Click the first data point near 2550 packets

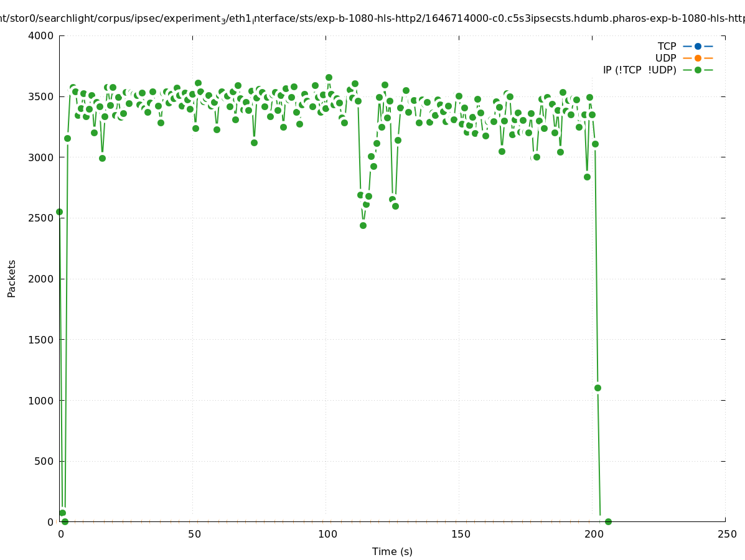60,212
